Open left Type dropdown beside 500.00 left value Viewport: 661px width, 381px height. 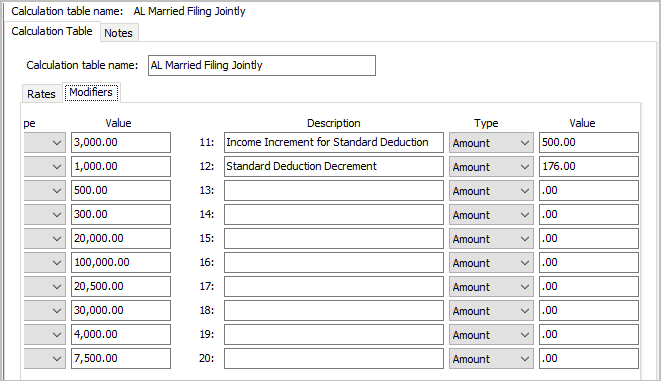pos(45,190)
